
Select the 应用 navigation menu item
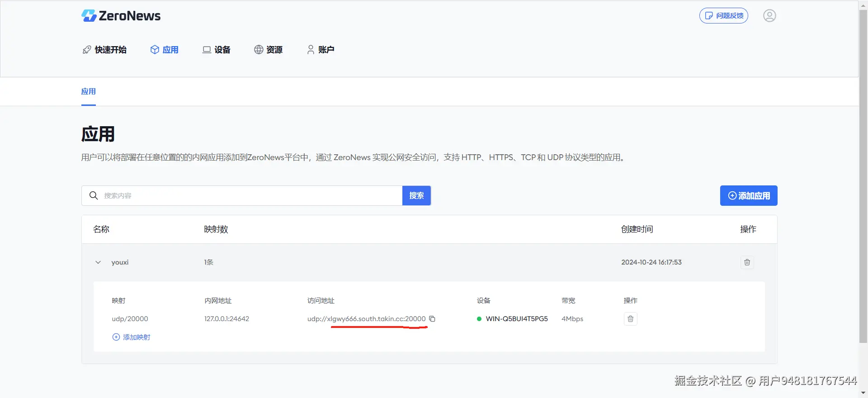pyautogui.click(x=165, y=50)
